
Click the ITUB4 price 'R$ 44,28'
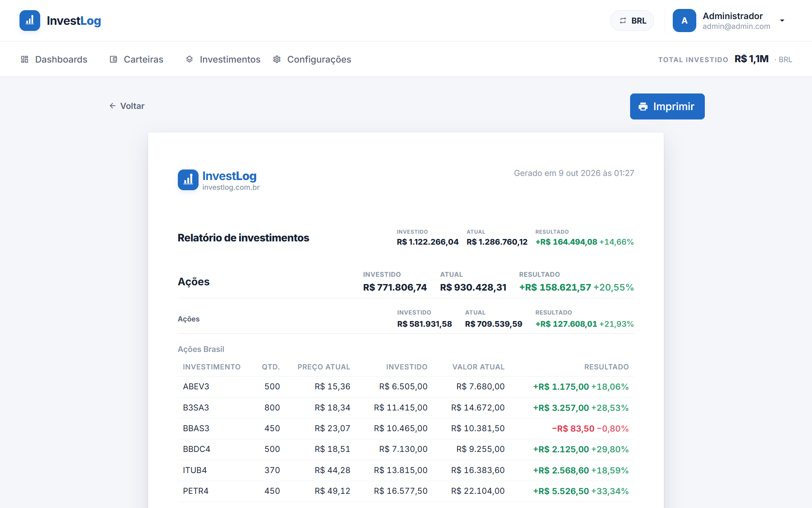tap(333, 470)
